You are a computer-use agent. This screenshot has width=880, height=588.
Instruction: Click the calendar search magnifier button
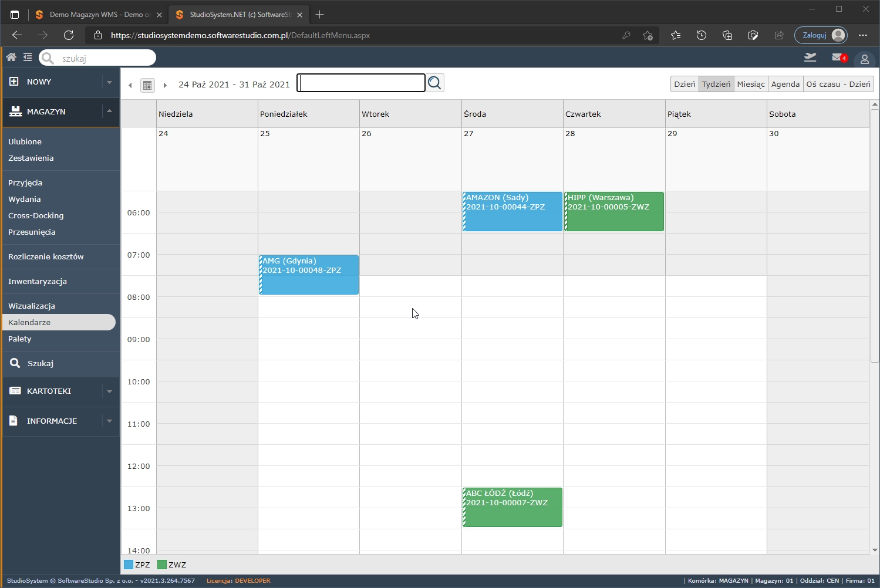(434, 83)
